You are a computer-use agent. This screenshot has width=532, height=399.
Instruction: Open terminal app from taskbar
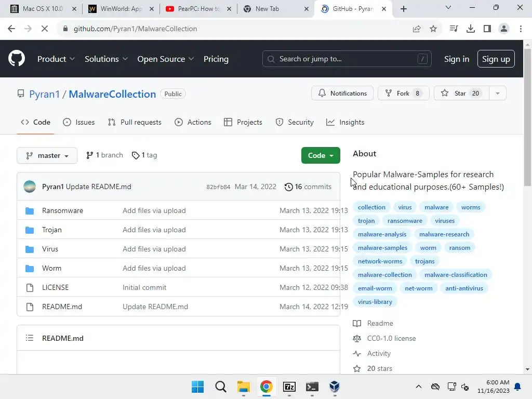pyautogui.click(x=312, y=387)
